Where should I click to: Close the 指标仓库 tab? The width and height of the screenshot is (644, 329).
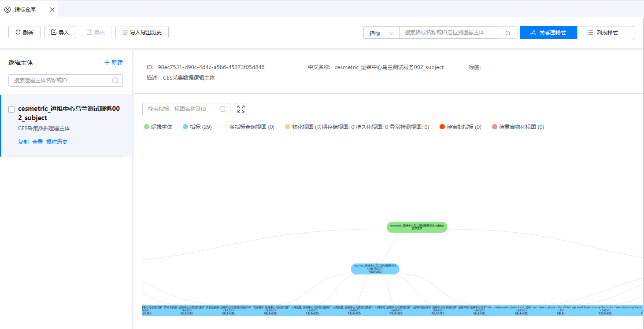52,10
